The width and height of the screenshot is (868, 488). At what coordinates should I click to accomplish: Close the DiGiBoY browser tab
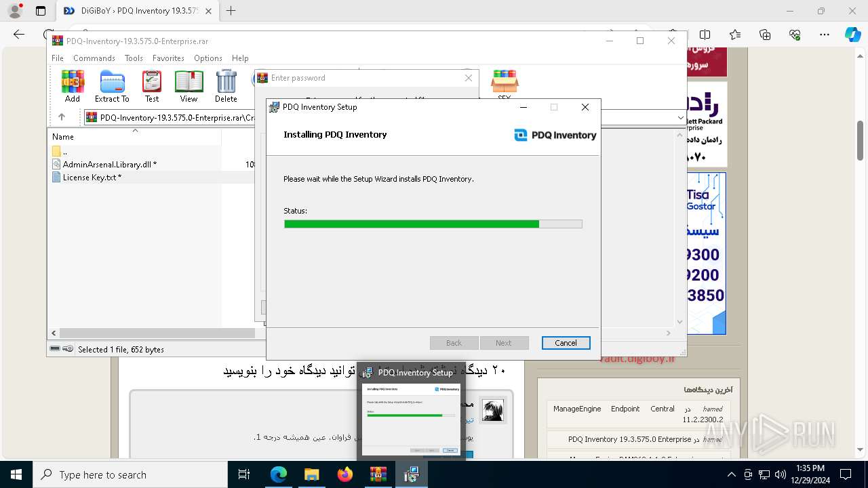pyautogui.click(x=208, y=11)
